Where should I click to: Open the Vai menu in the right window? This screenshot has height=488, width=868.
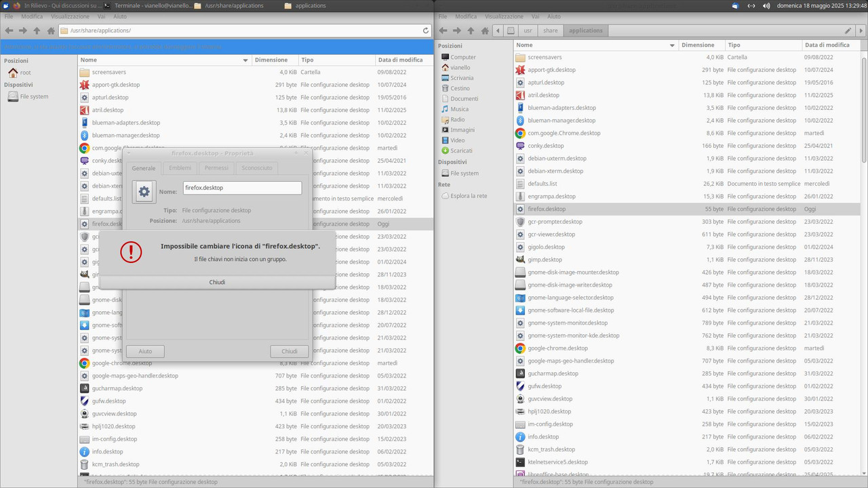click(535, 16)
